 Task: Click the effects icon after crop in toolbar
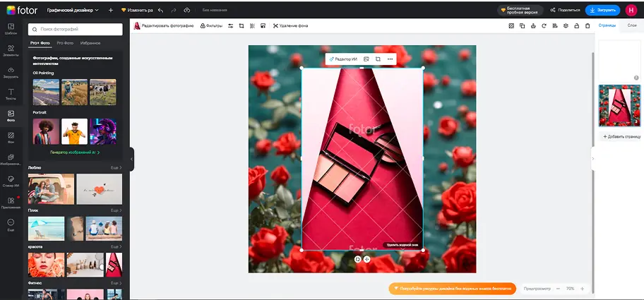pos(252,26)
